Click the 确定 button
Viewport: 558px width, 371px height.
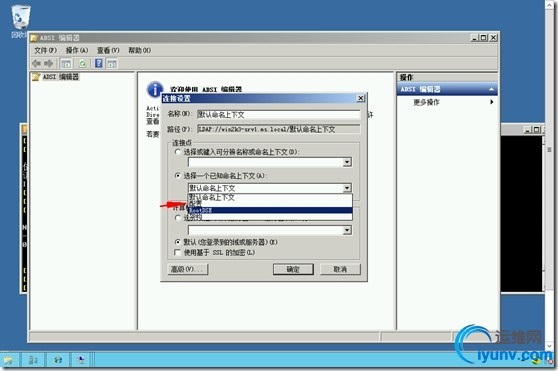pyautogui.click(x=293, y=269)
